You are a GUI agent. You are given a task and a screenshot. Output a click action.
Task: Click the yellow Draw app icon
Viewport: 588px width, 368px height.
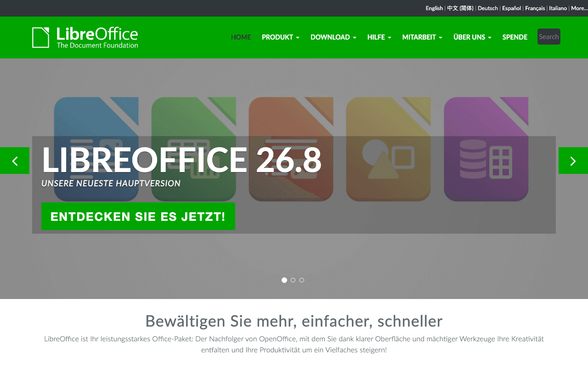tap(388, 149)
